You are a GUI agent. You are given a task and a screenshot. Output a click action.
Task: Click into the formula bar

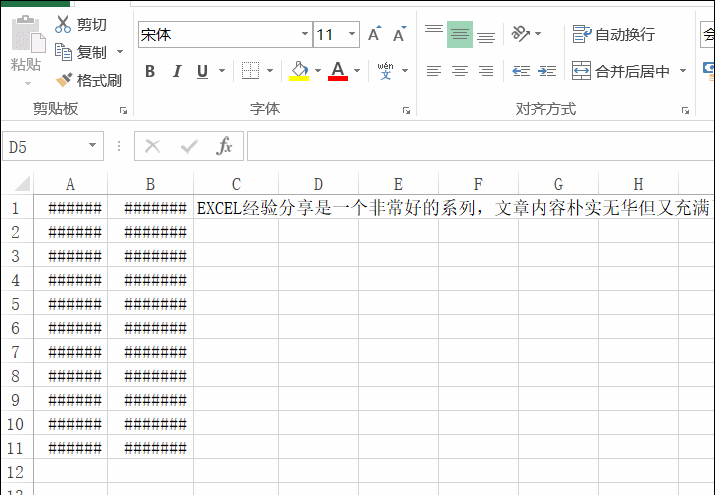[481, 146]
